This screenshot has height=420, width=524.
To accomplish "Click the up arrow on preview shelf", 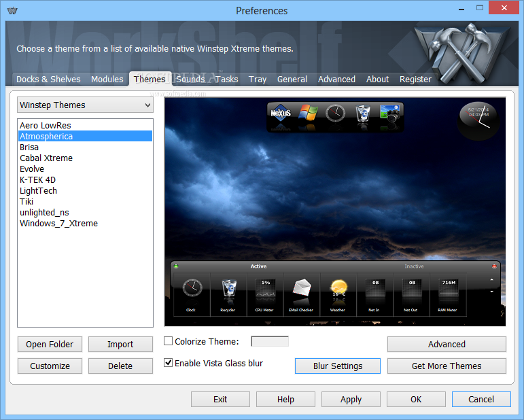I will [x=492, y=279].
